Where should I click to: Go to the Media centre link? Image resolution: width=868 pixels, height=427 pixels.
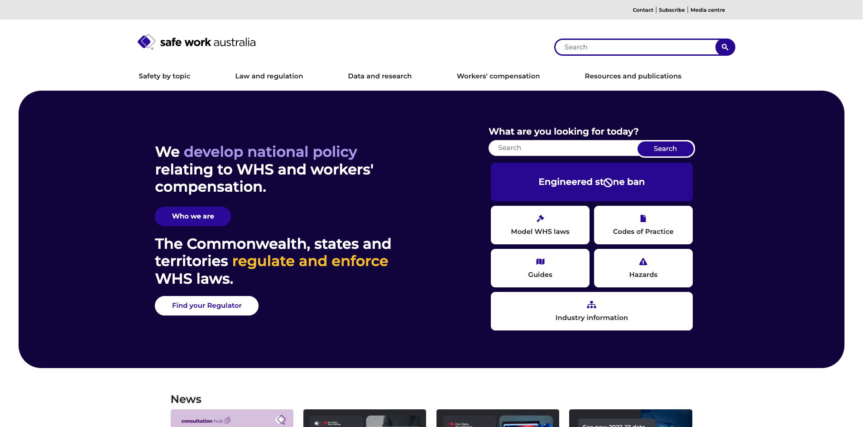(707, 10)
